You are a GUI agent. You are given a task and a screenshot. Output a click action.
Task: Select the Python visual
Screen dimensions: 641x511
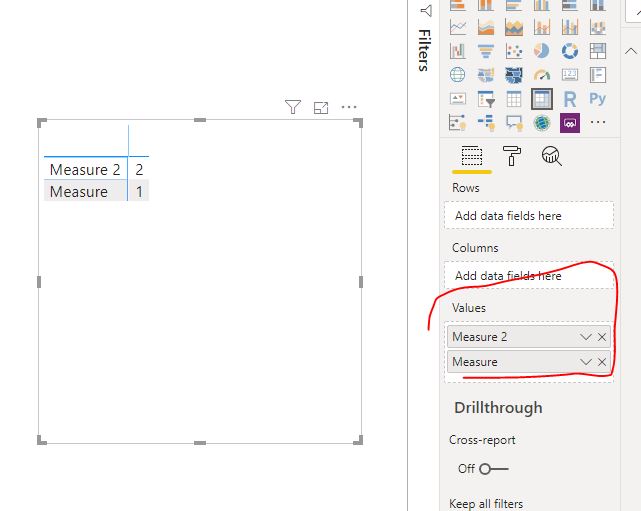coord(598,99)
